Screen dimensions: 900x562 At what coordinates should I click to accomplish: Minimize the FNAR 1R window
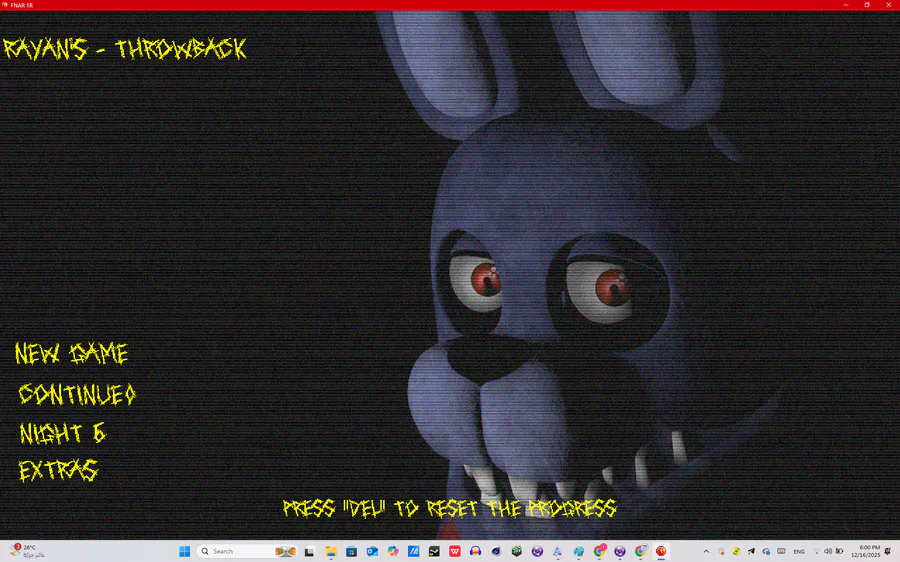[845, 5]
